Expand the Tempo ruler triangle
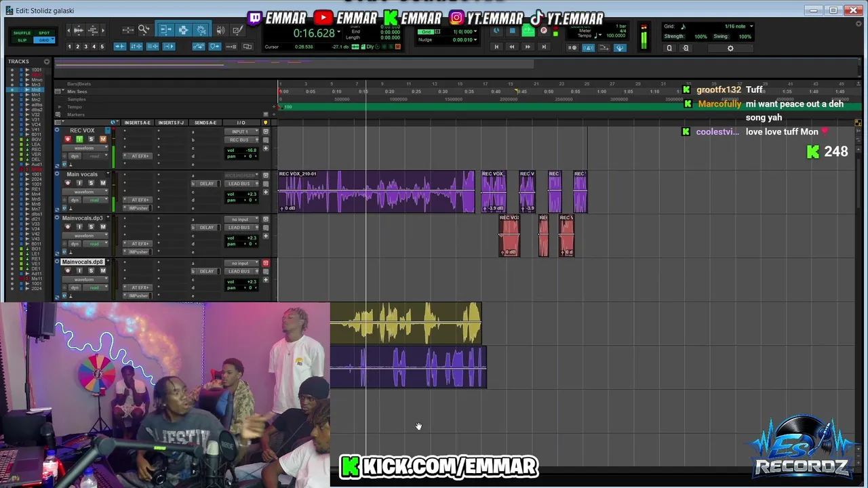868x488 pixels. (60, 107)
